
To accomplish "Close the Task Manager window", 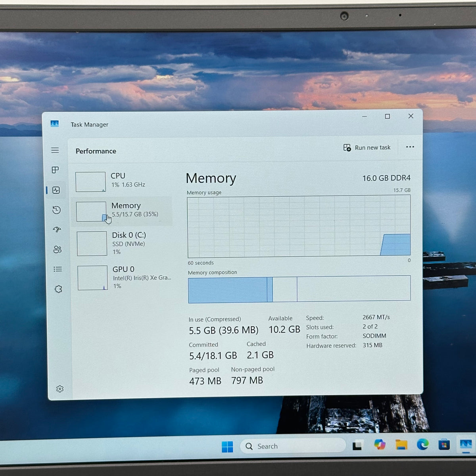I will 411,116.
